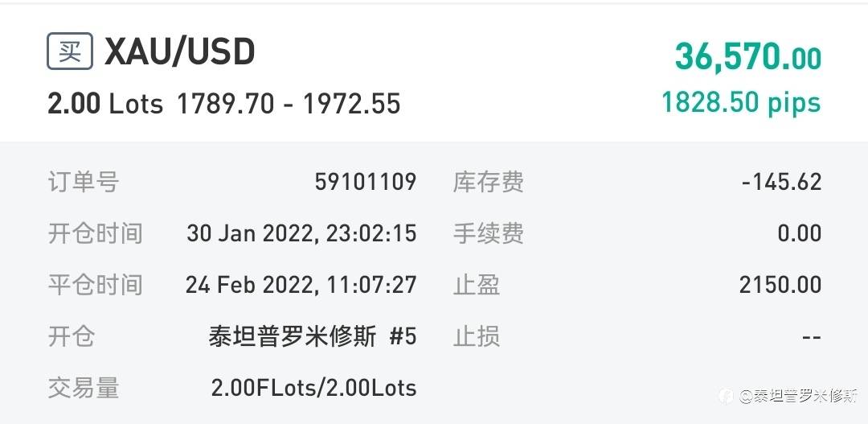Click the 36,570.00 profit amount

[x=748, y=56]
